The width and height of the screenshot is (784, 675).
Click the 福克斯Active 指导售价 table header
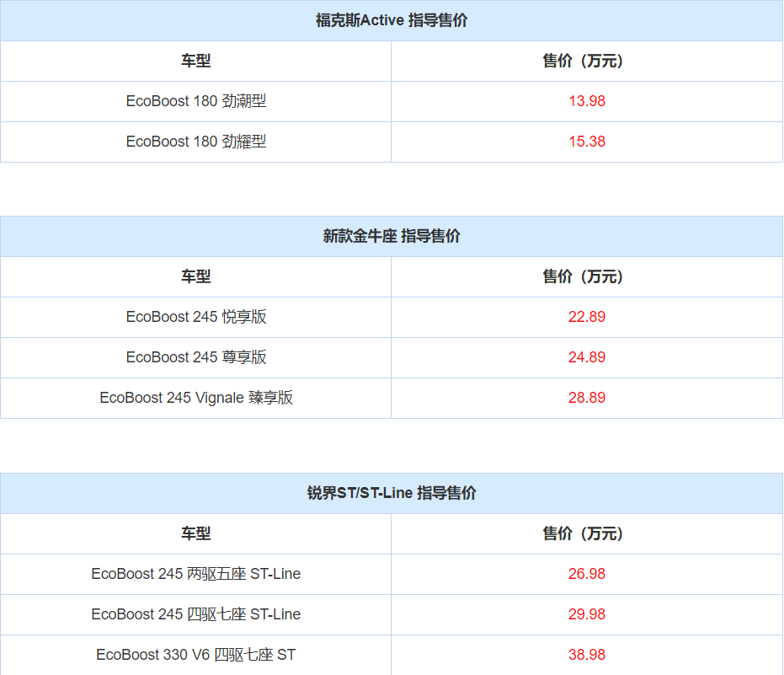click(392, 21)
